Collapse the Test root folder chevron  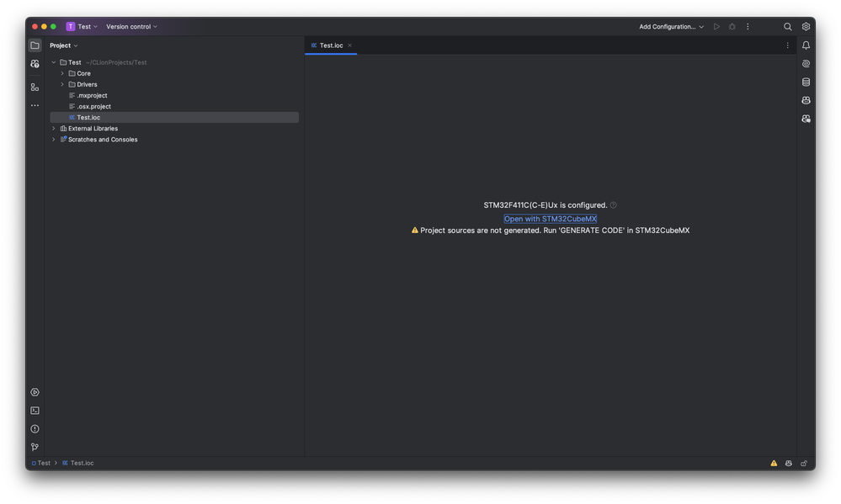pos(54,62)
